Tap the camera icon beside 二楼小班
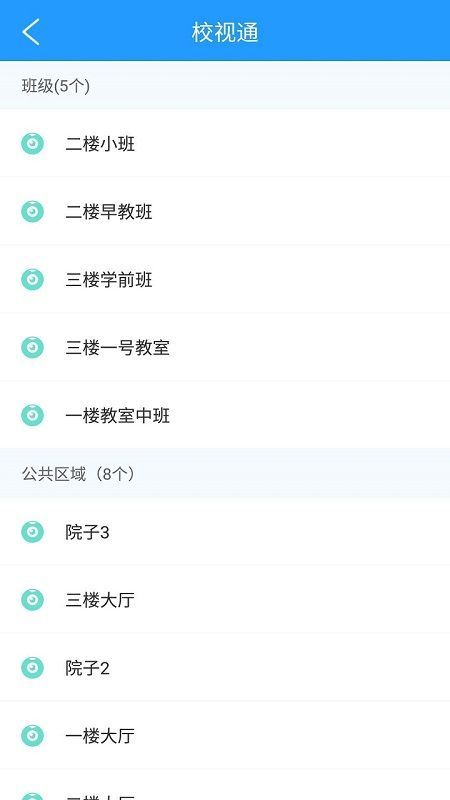The width and height of the screenshot is (450, 800). point(32,143)
